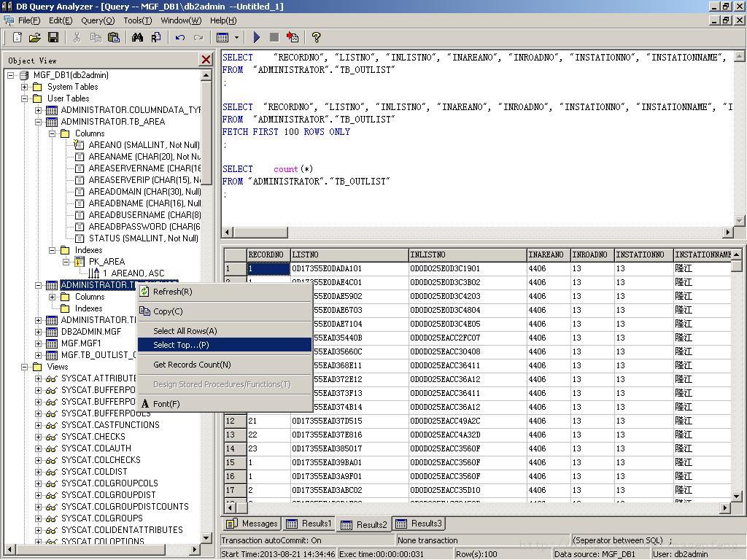Choose Font(F) in the context menu
The height and width of the screenshot is (560, 747).
(x=225, y=403)
